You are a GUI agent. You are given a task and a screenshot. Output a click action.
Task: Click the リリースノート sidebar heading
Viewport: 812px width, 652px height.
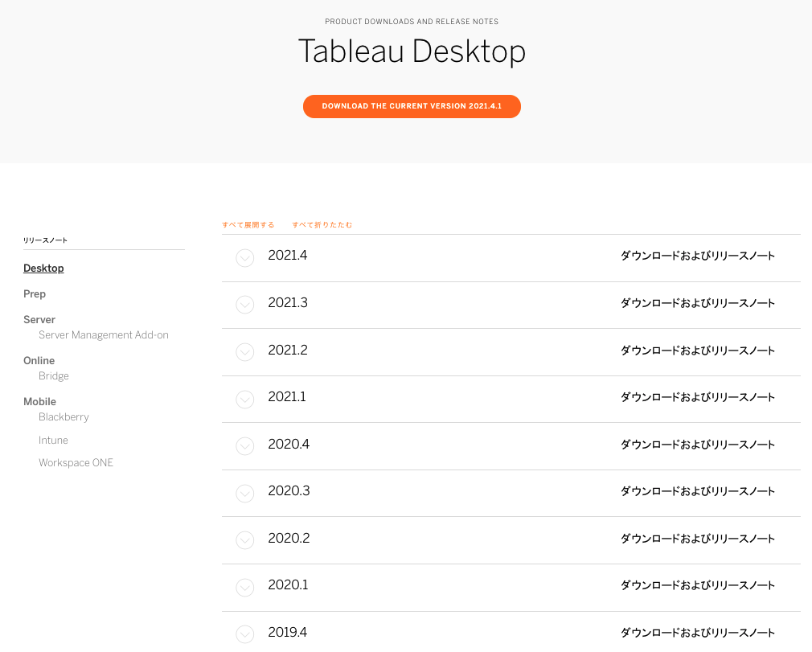[45, 240]
